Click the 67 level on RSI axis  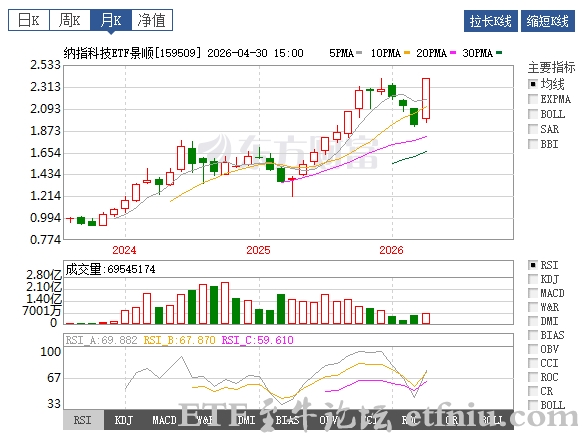pos(54,378)
